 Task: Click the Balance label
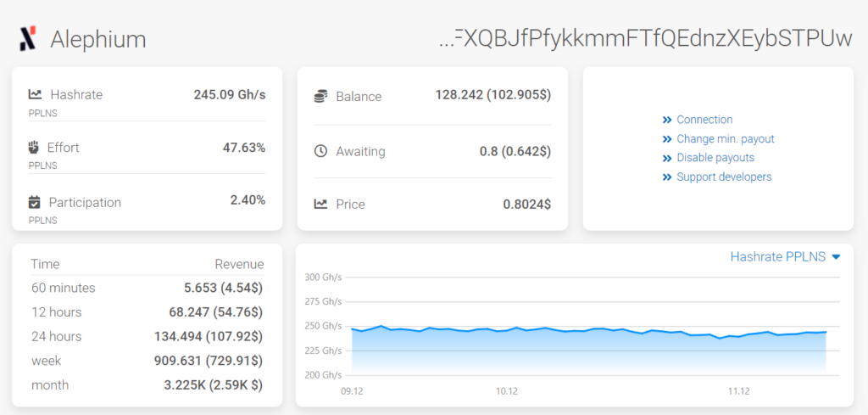point(359,97)
